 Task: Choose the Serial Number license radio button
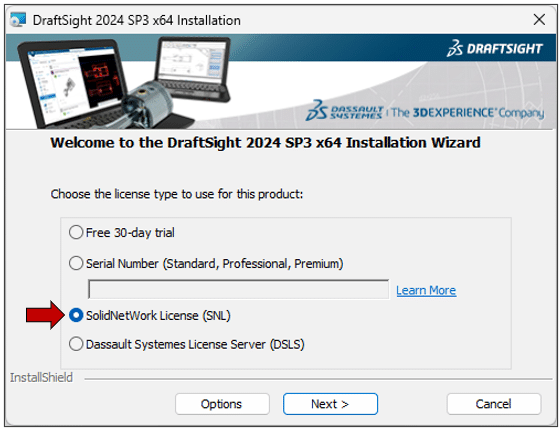tap(76, 264)
